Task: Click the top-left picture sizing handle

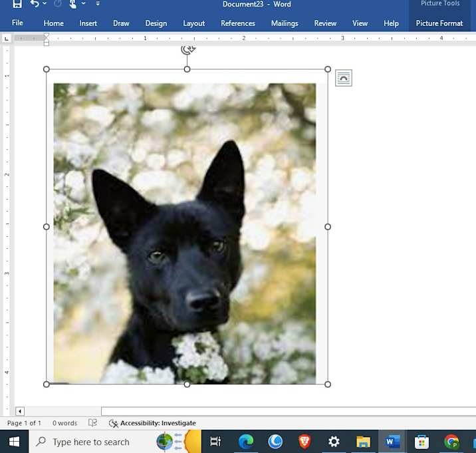Action: pos(47,69)
